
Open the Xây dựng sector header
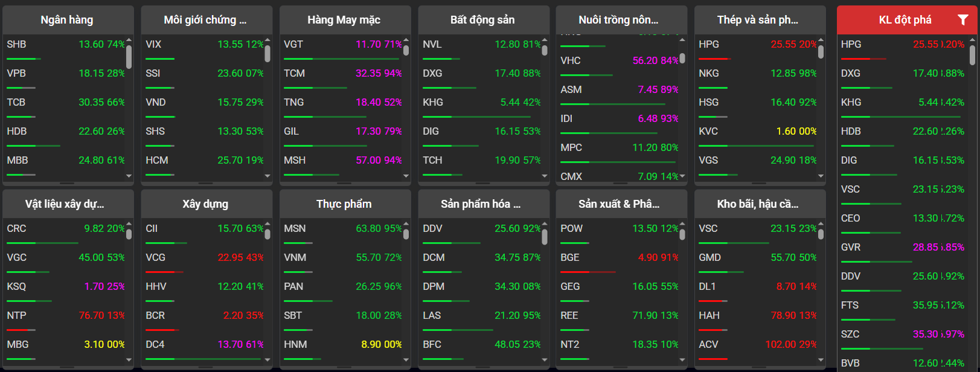[206, 204]
